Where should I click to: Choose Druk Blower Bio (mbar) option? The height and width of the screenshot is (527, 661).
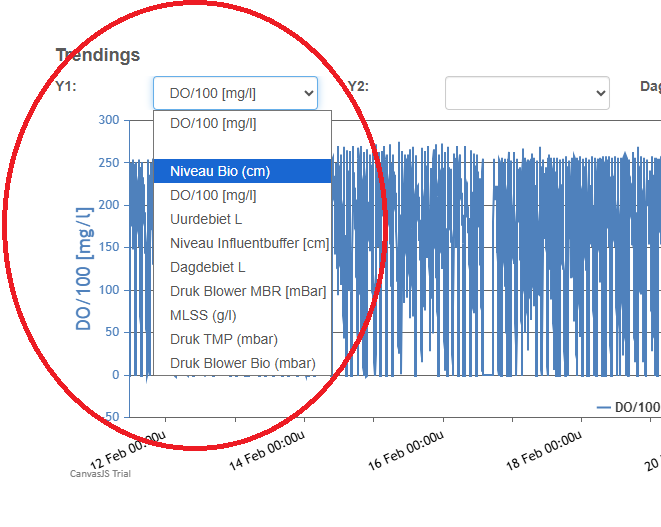click(241, 363)
